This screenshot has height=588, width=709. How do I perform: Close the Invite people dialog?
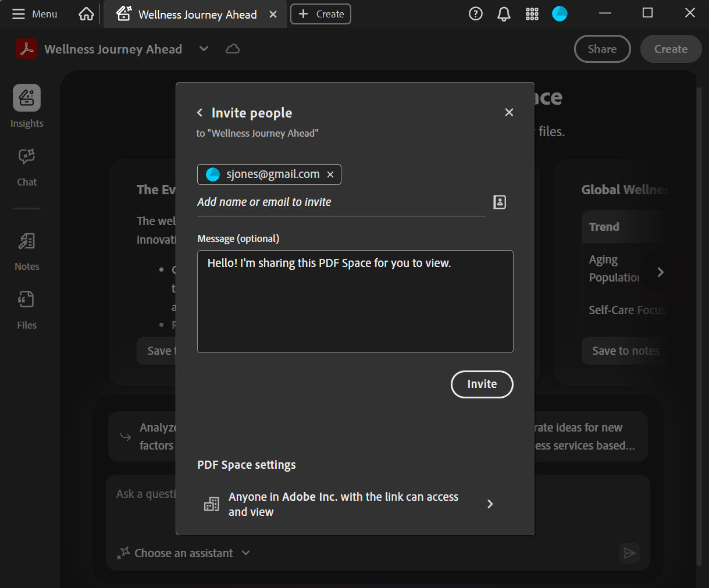click(509, 112)
